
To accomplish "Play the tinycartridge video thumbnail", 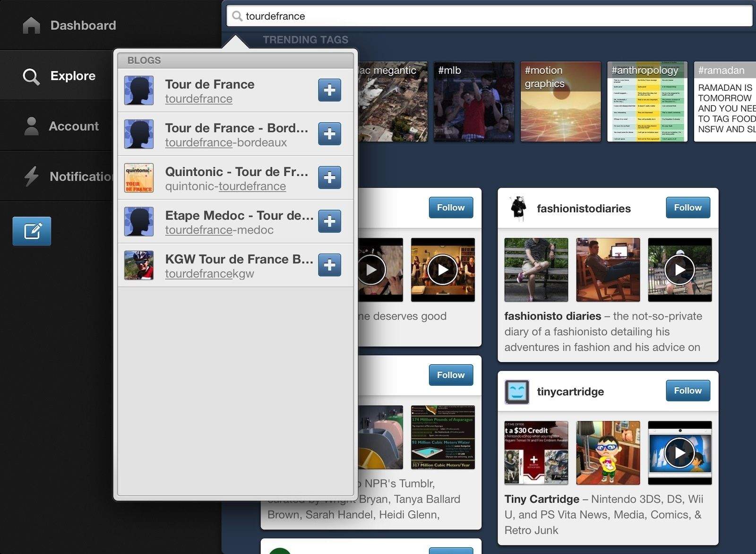I will coord(679,453).
